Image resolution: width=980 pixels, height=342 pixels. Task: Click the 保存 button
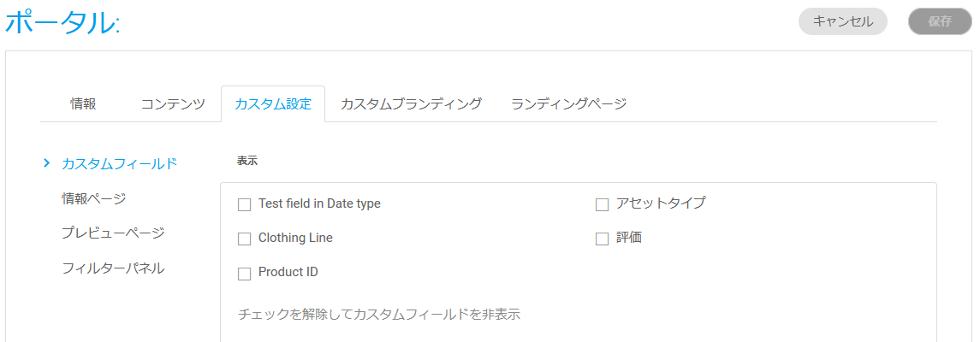[x=940, y=21]
